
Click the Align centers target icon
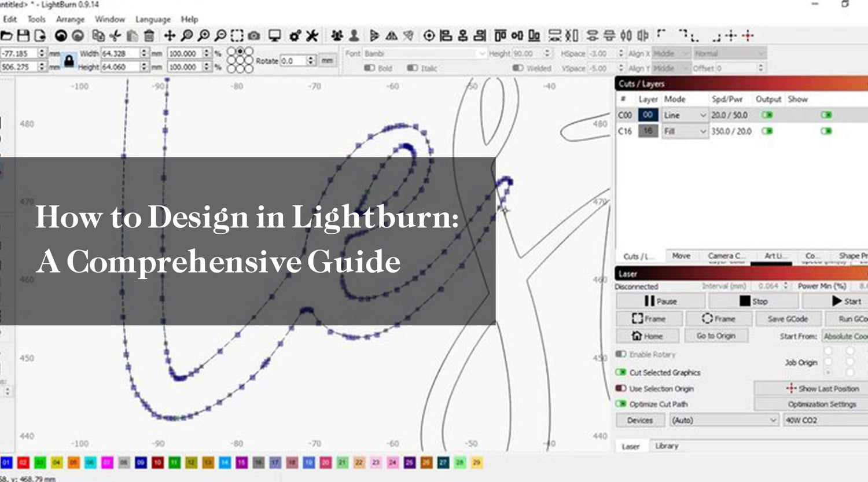(429, 36)
